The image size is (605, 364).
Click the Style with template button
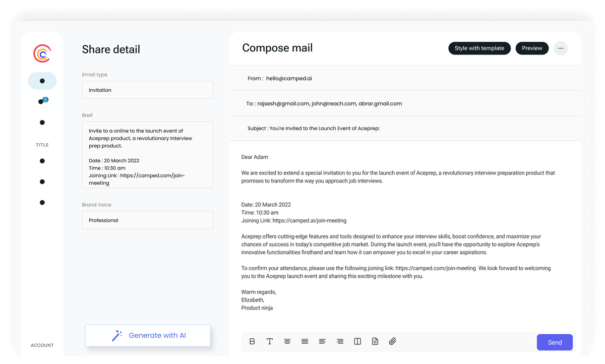479,48
